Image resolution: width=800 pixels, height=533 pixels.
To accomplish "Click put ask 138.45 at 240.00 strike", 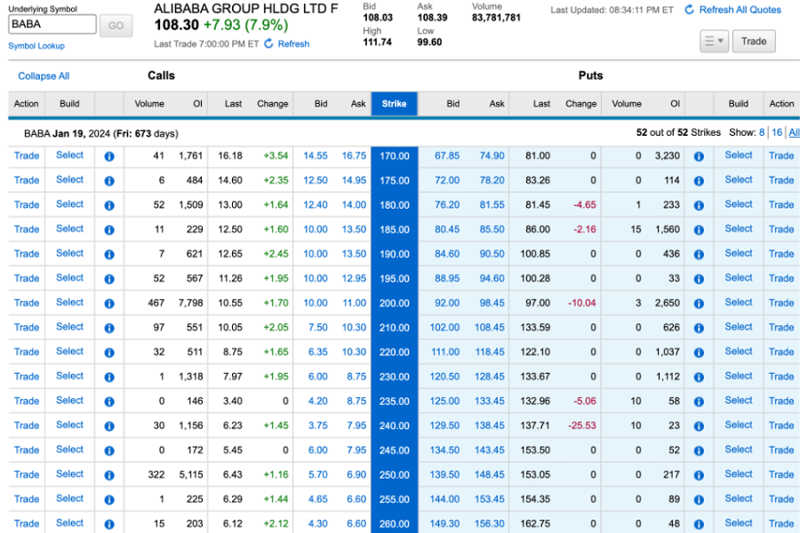I will [489, 425].
